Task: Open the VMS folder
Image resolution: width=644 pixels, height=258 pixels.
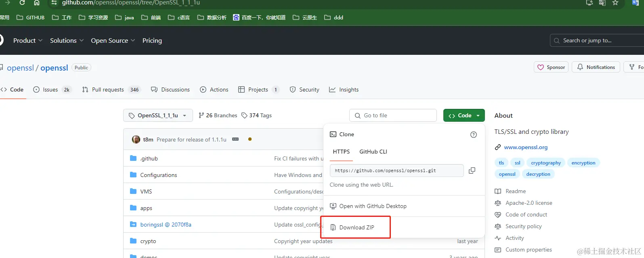Action: tap(146, 191)
